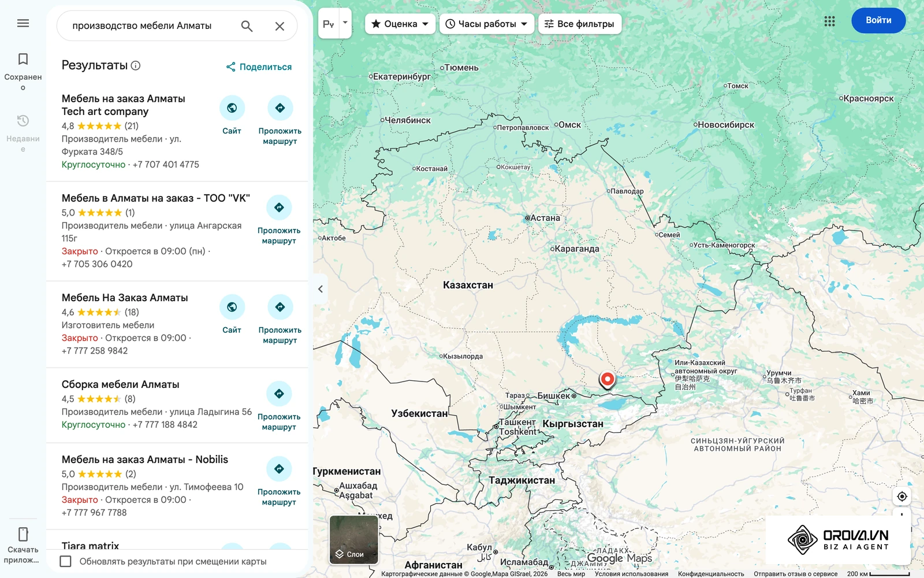The height and width of the screenshot is (578, 924).
Task: Open Сборка мебели Алматы listing title
Action: click(x=121, y=384)
